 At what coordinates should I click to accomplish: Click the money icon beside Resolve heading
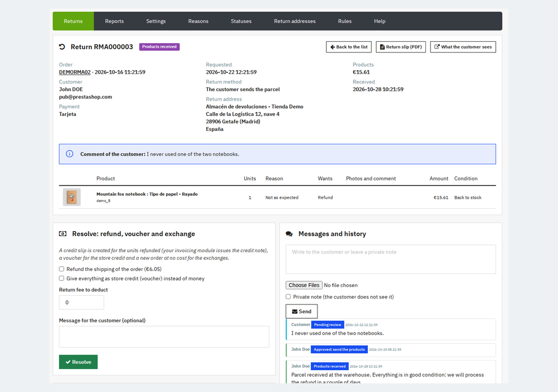[x=62, y=234]
